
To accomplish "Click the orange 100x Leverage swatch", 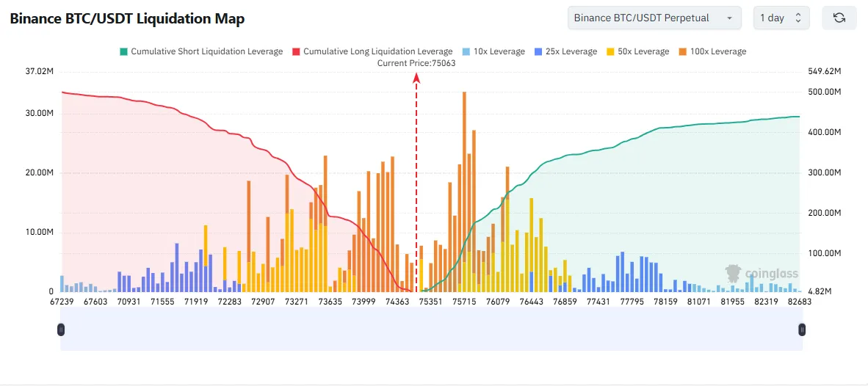I will pyautogui.click(x=682, y=51).
